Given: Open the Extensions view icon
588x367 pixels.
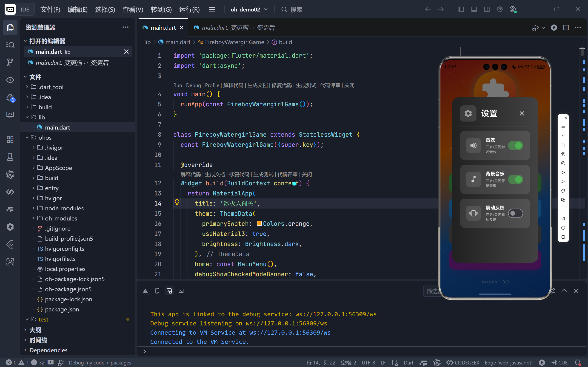Looking at the screenshot, I should click(x=10, y=140).
